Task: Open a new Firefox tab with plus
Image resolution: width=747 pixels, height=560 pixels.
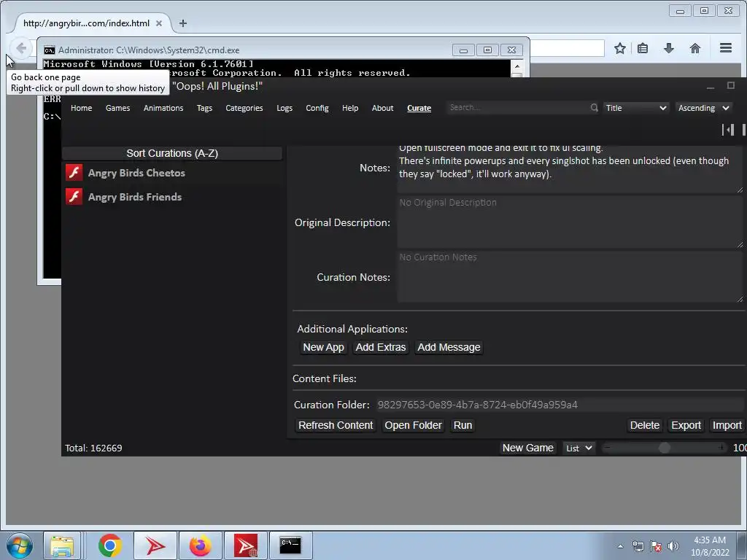Action: pos(183,23)
